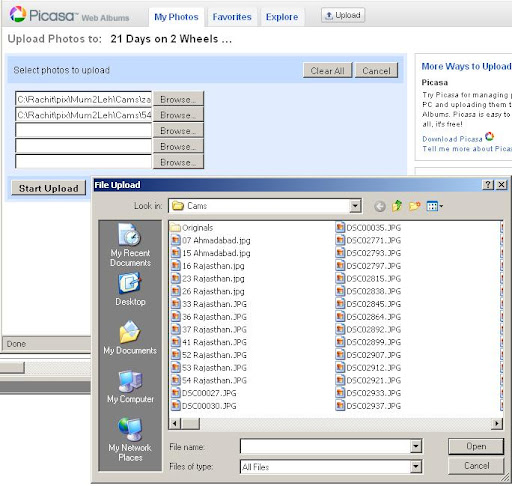Open the Download Picasa link

(x=452, y=139)
